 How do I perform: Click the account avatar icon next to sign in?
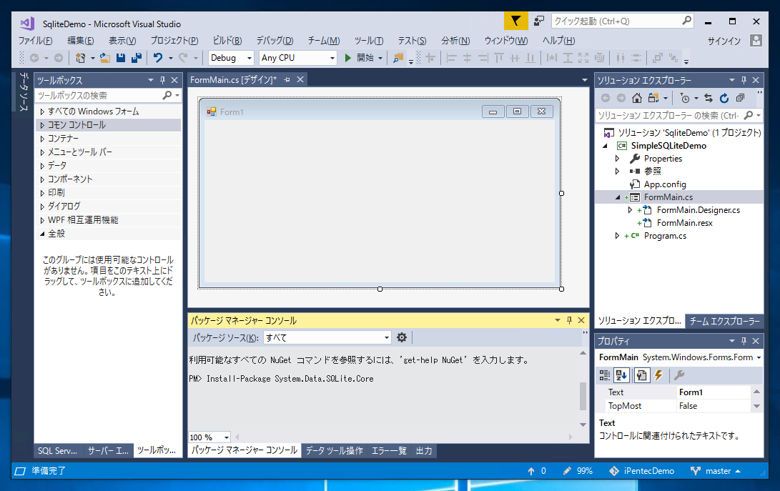[756, 40]
